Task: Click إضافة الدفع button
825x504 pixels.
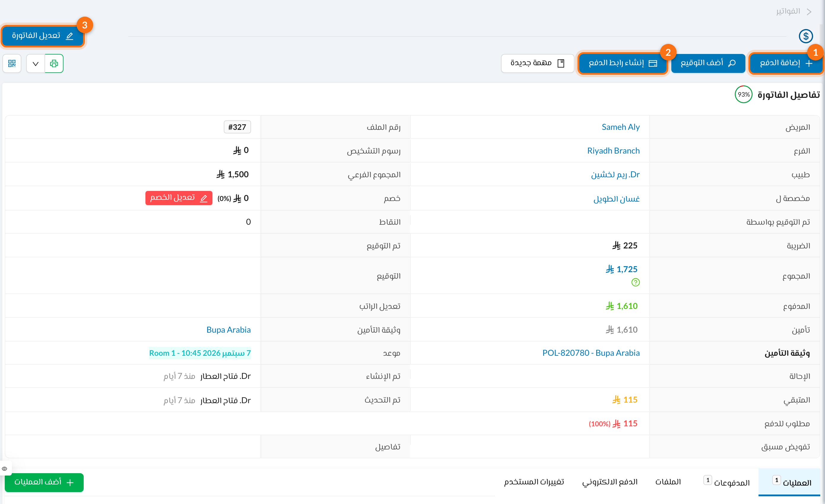Action: [x=786, y=63]
